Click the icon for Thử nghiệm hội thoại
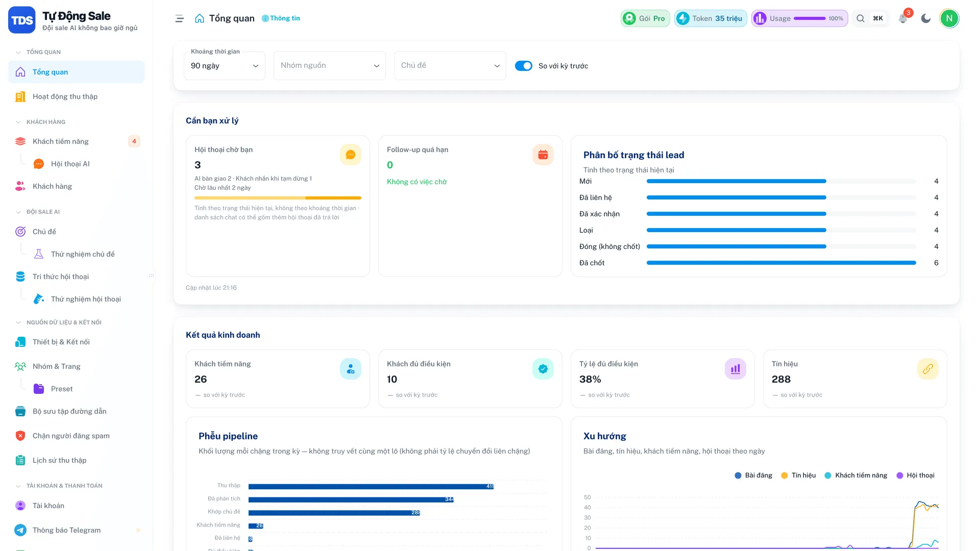The height and width of the screenshot is (551, 980). point(39,299)
